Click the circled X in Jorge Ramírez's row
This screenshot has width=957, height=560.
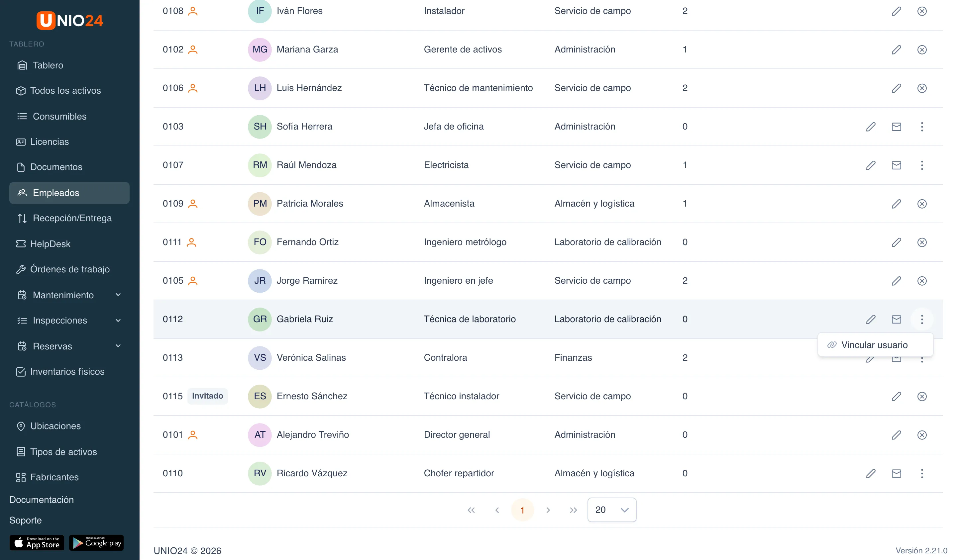coord(922,281)
